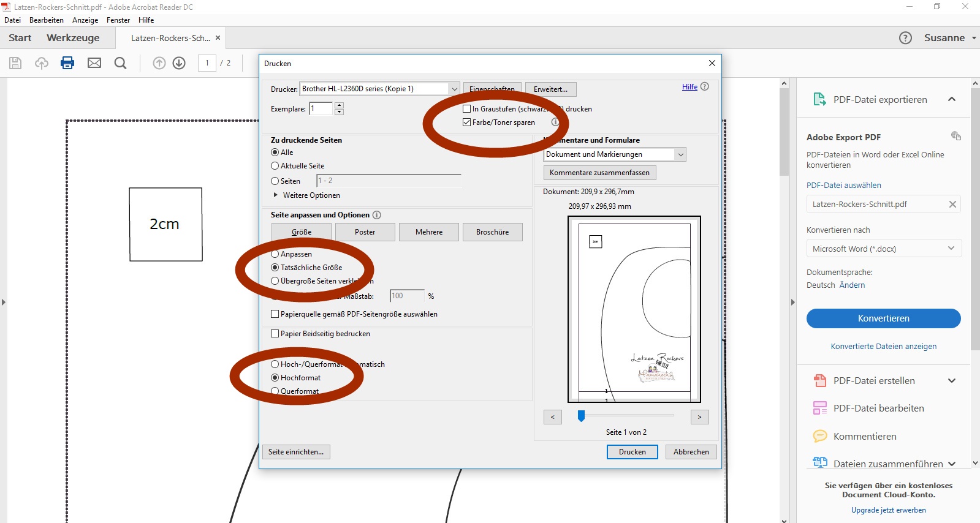
Task: Check Papier Beidseitig bedrucken
Action: pos(275,334)
